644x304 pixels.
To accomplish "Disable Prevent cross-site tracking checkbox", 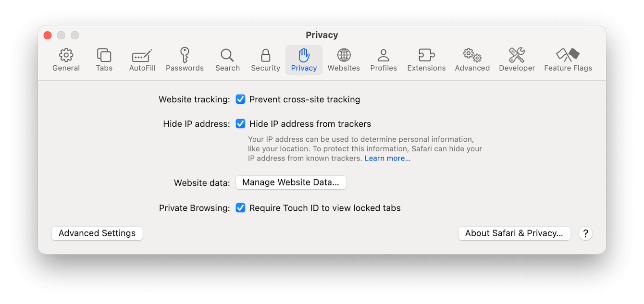I will 240,99.
